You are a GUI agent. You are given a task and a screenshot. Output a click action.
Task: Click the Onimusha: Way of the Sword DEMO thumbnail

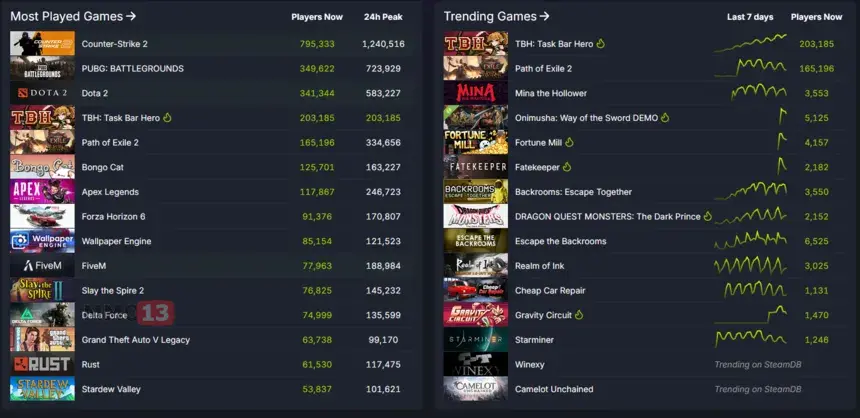pos(476,117)
